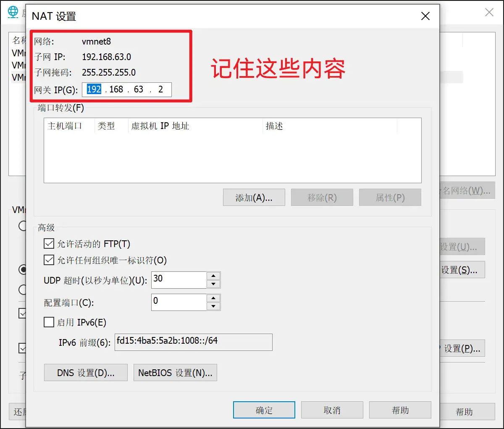Toggle 允许任何组织唯一标识符 checkbox
This screenshot has height=429, width=504.
coord(49,260)
